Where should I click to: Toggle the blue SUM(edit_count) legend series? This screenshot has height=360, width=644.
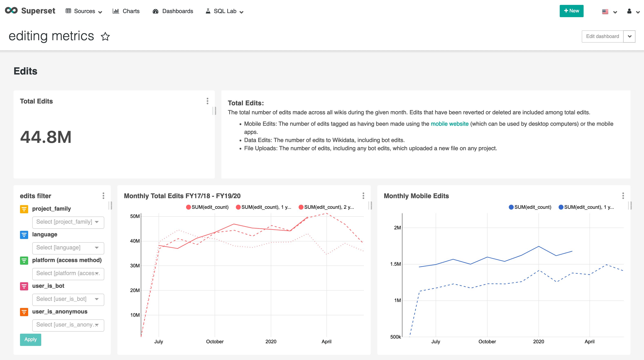click(x=530, y=207)
